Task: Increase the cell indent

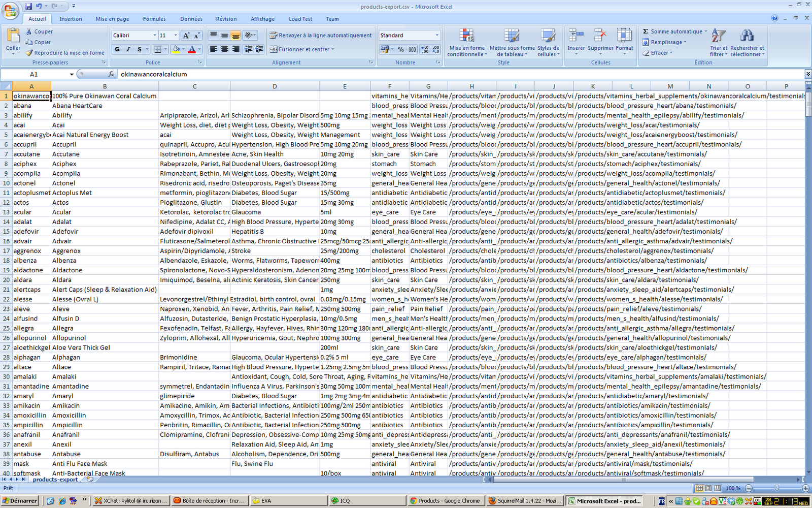Action: point(259,49)
